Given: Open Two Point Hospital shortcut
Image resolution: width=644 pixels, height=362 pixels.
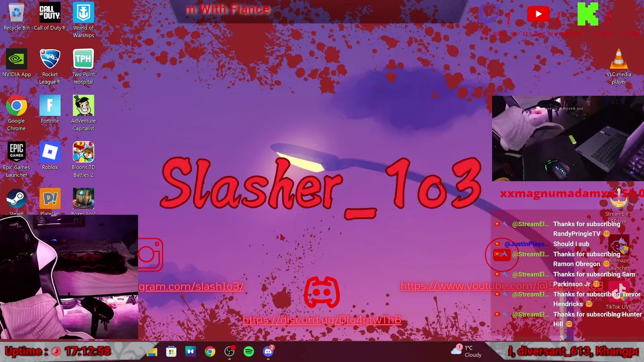Looking at the screenshot, I should coord(83,67).
